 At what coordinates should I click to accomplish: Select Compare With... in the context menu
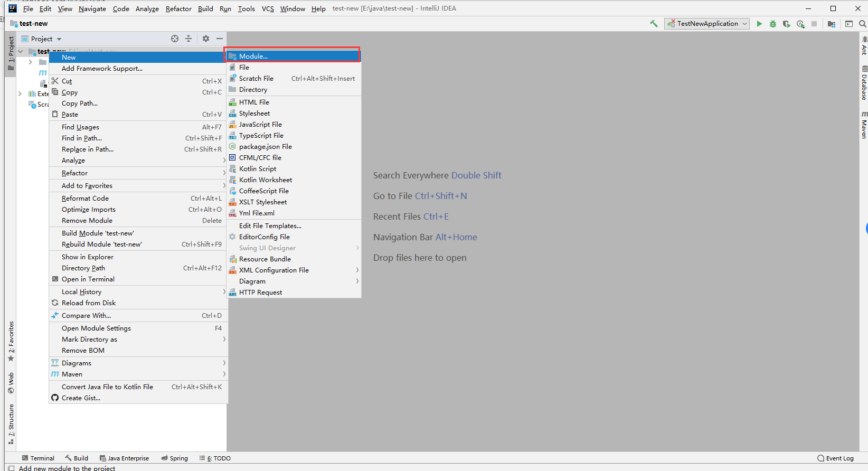coord(138,316)
